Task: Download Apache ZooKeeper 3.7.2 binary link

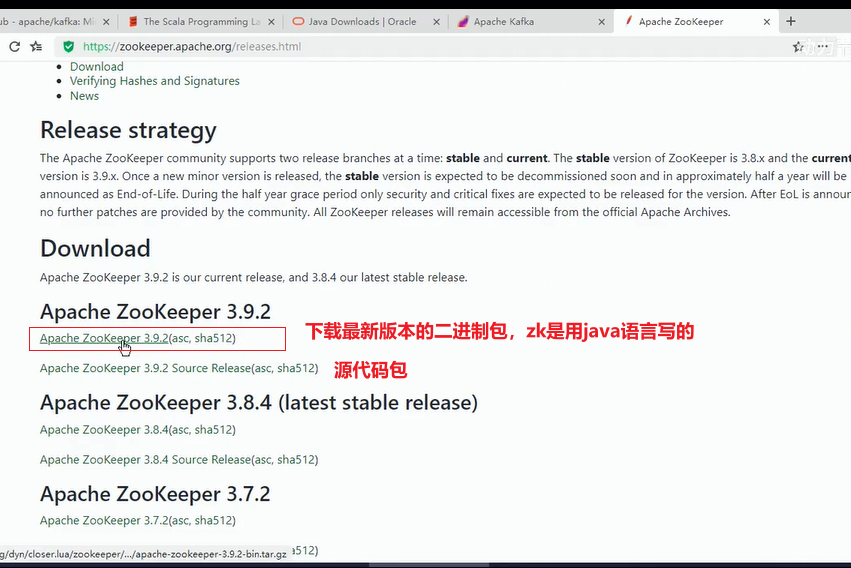Action: click(x=104, y=520)
